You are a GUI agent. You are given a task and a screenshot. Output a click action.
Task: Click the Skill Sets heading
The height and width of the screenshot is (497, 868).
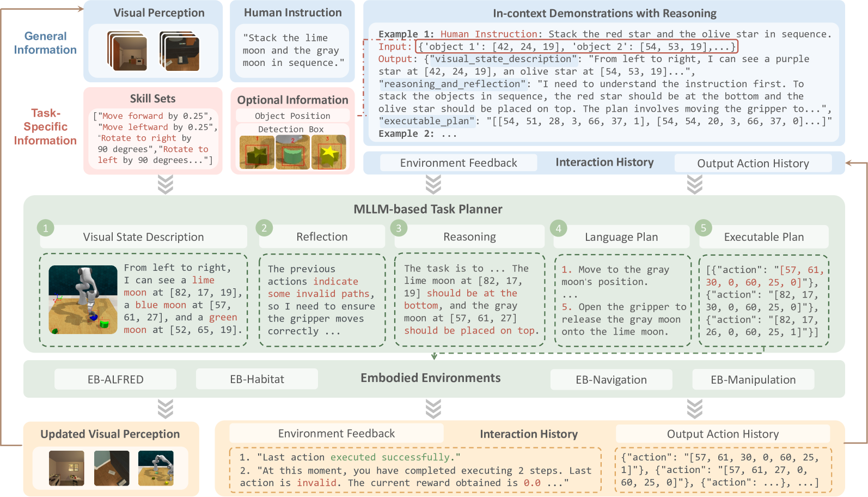pyautogui.click(x=152, y=99)
